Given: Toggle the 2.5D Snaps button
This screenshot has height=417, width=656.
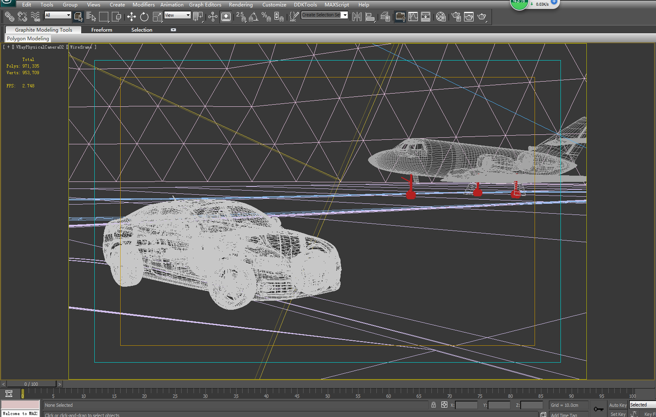Looking at the screenshot, I should 241,16.
